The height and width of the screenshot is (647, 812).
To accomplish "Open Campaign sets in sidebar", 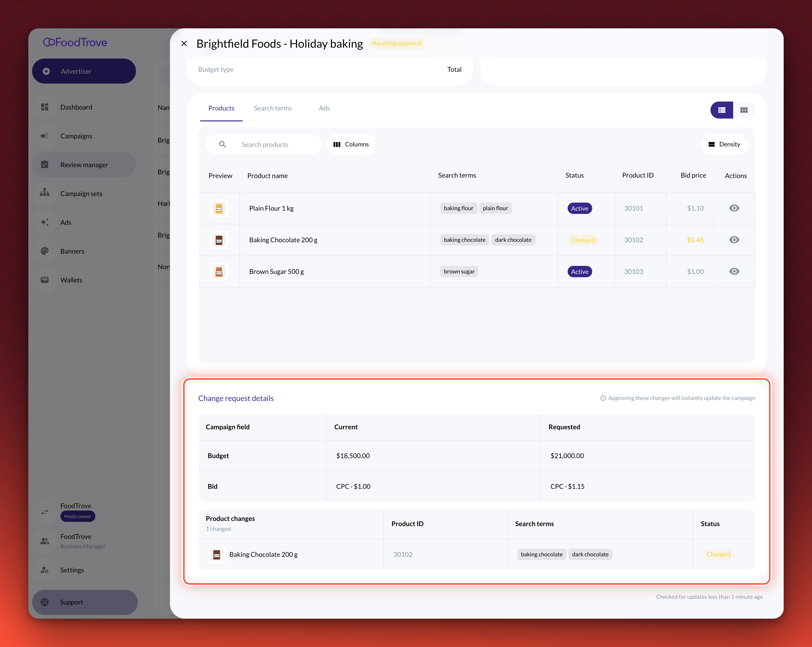I will 84,194.
